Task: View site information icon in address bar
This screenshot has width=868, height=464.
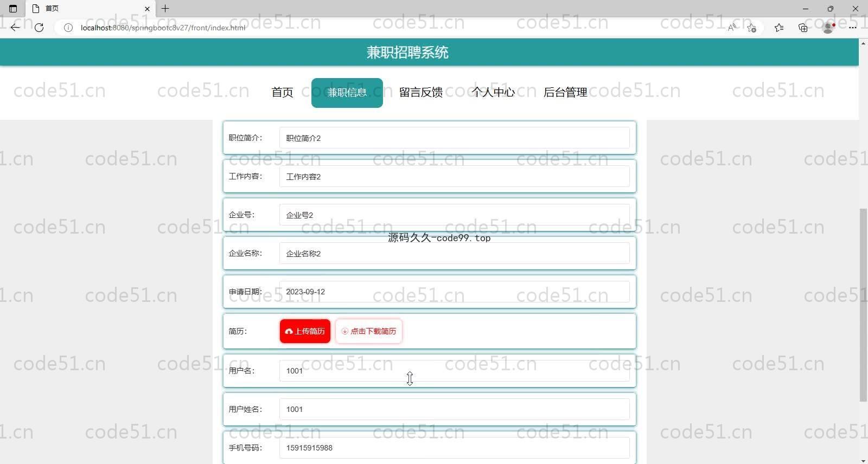Action: (68, 28)
